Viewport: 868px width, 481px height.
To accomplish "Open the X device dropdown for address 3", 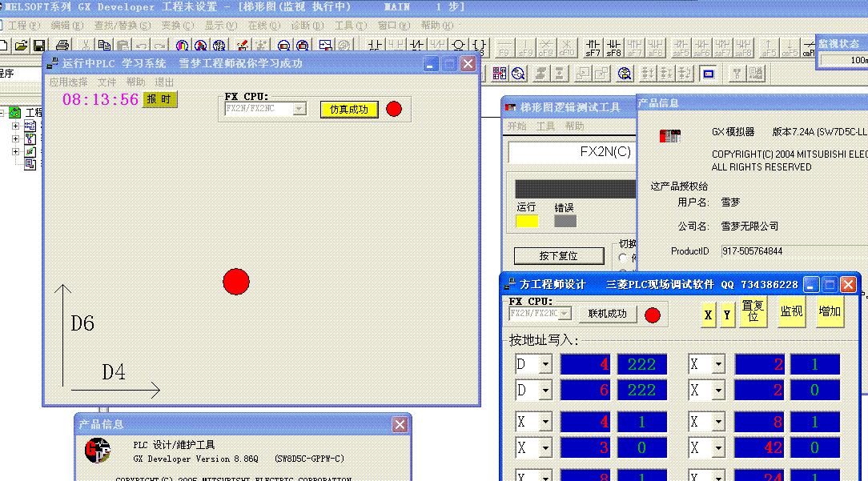I will point(546,448).
